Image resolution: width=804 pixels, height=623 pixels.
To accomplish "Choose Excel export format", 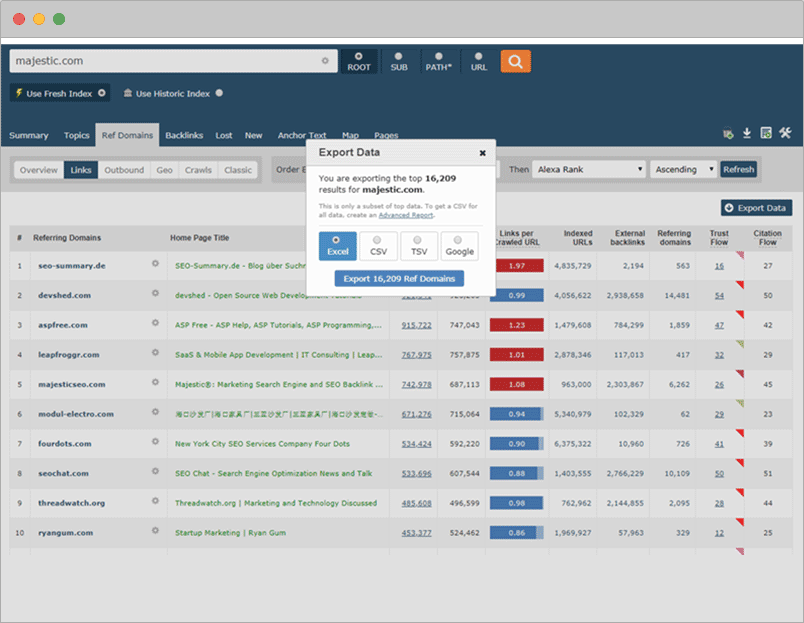I will click(x=337, y=246).
